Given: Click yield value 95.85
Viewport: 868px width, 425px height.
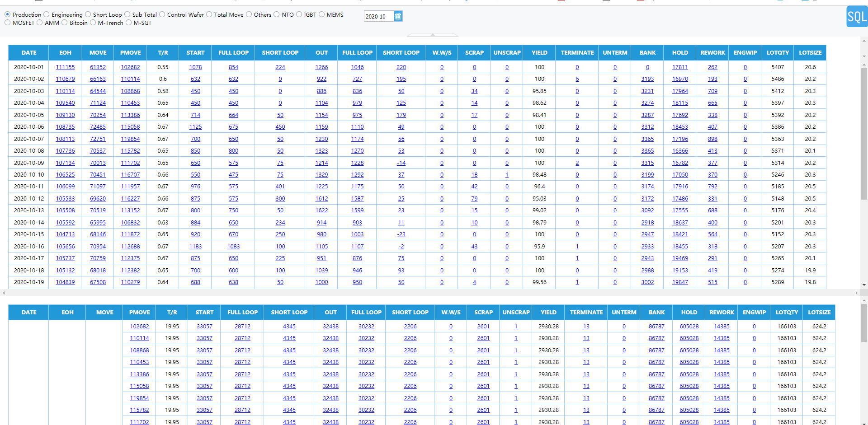Looking at the screenshot, I should point(539,91).
